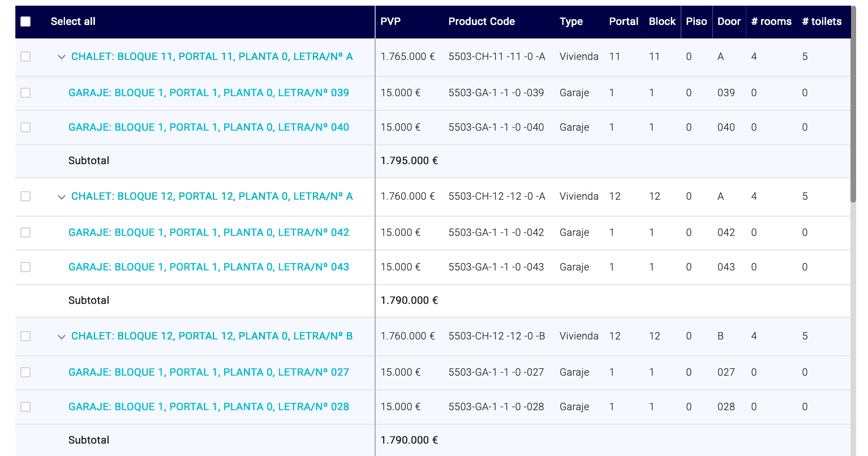868x456 pixels.
Task: Click product code 5503-GA-1 -1 -0 -039
Action: 496,93
